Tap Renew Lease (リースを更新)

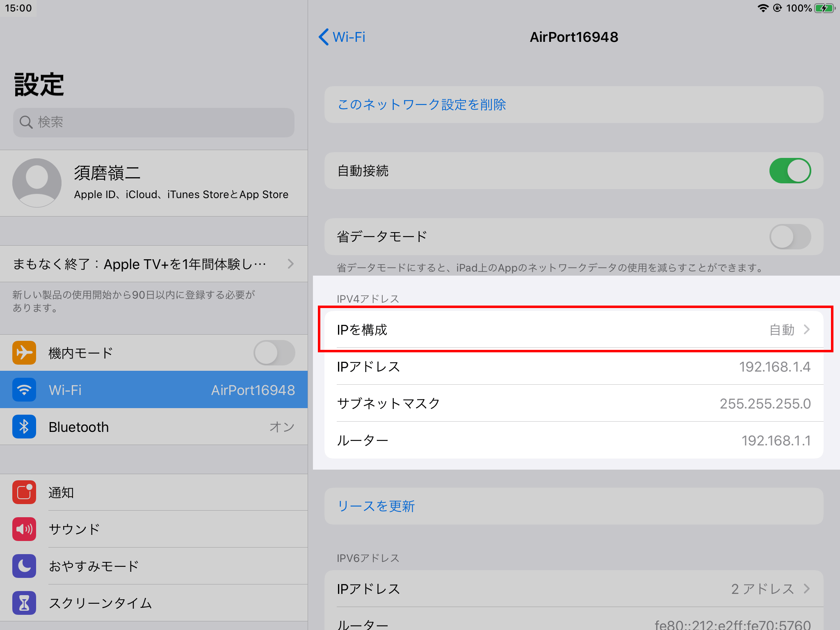[x=376, y=506]
